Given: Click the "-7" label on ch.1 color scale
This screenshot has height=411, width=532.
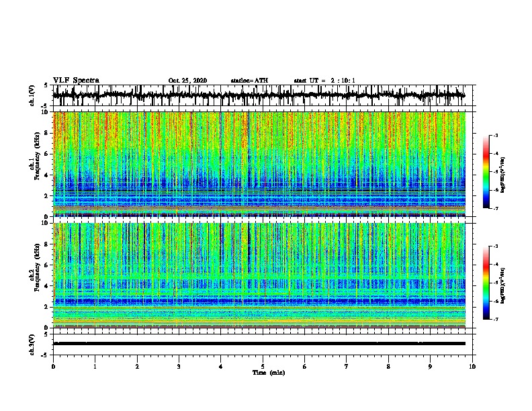Looking at the screenshot, I should (x=496, y=209).
